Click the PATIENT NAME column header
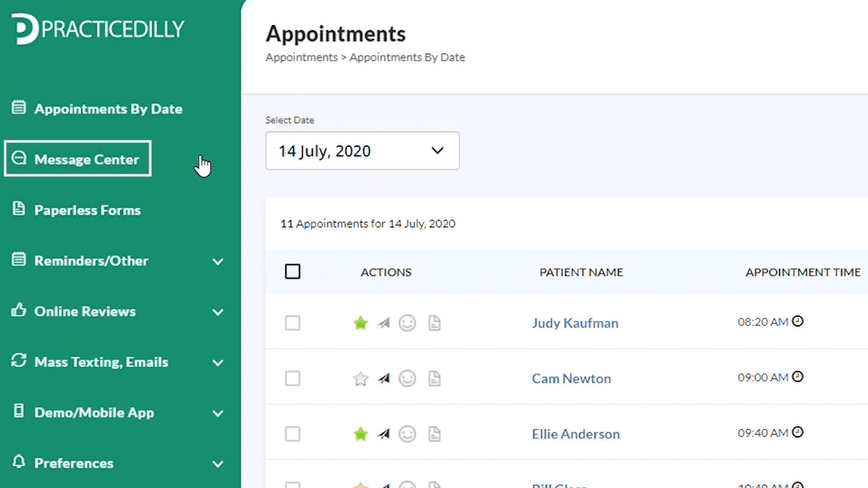Screen dimensions: 868x488 [x=581, y=272]
